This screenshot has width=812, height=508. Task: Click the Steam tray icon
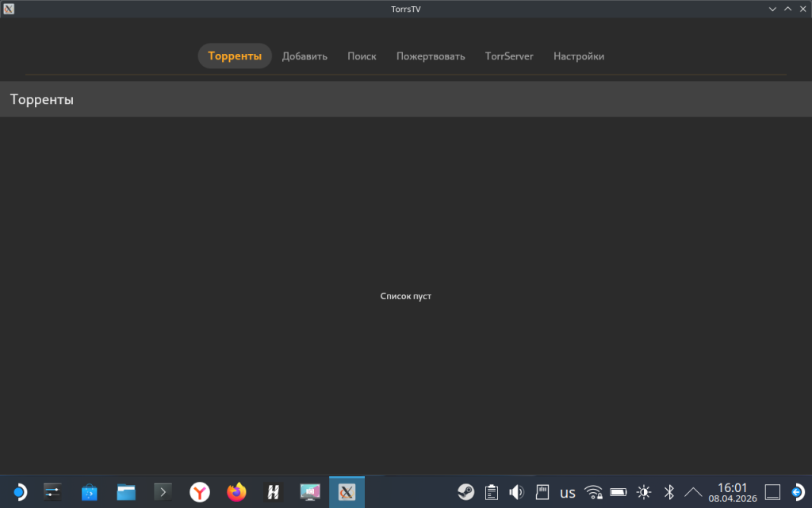tap(466, 492)
